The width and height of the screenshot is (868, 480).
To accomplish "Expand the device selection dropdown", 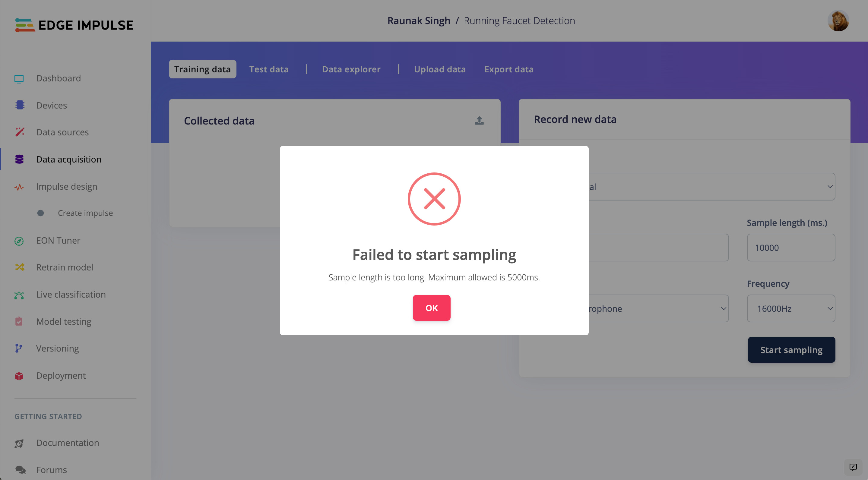I will [711, 187].
